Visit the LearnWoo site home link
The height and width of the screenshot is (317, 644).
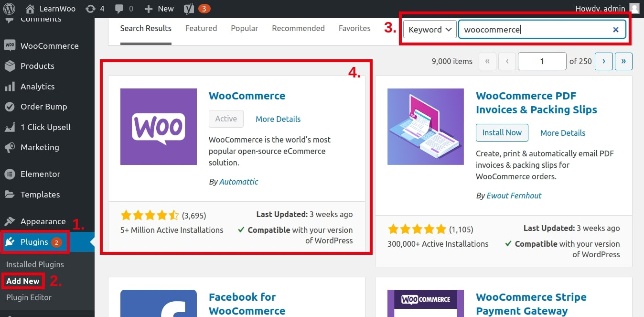[50, 8]
